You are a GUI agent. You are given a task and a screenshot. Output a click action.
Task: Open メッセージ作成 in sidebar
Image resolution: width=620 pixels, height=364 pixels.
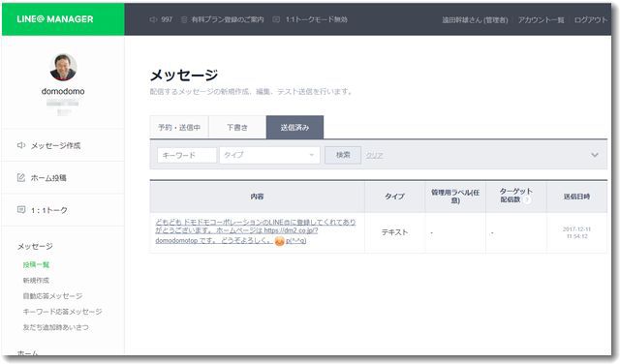(x=56, y=145)
